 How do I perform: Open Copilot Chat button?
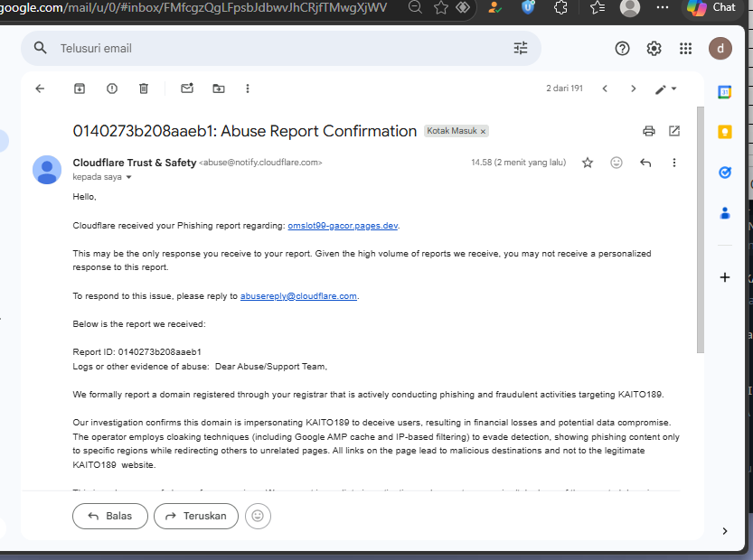(x=711, y=8)
